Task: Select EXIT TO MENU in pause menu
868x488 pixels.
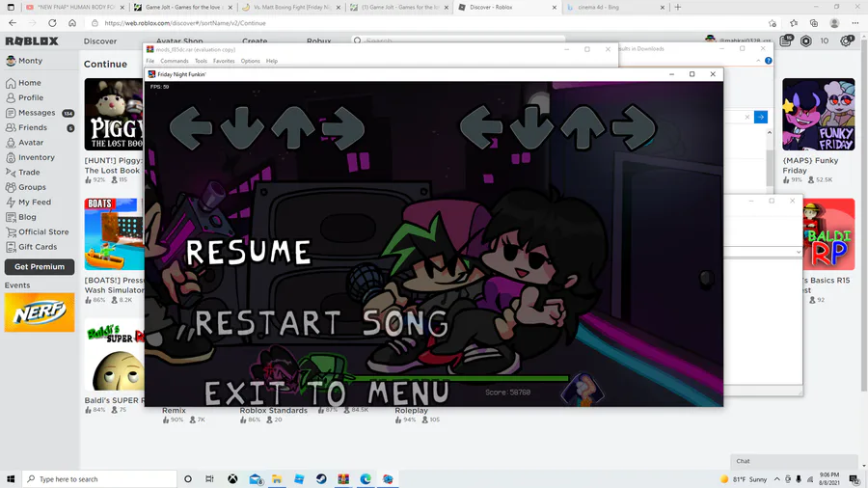Action: click(x=327, y=393)
